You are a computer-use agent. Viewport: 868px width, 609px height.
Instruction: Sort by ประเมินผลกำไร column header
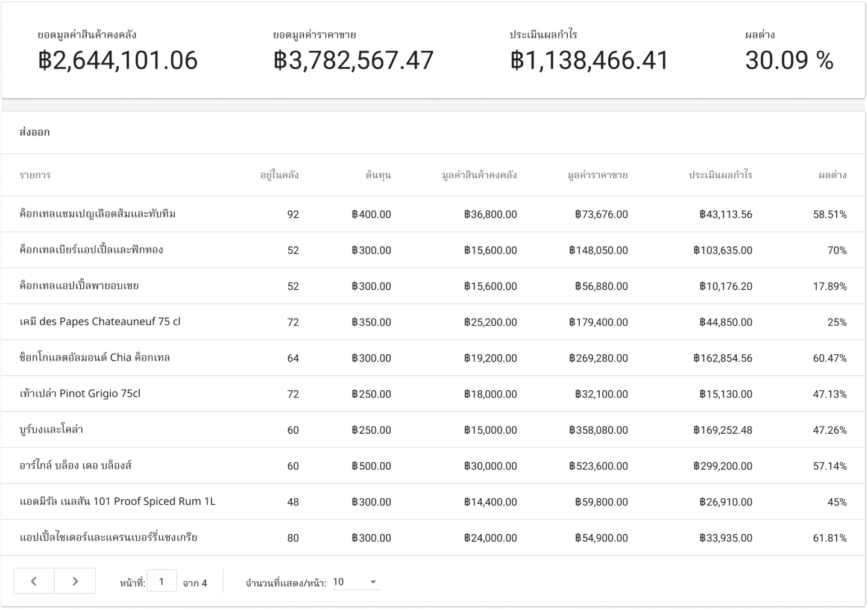point(720,175)
